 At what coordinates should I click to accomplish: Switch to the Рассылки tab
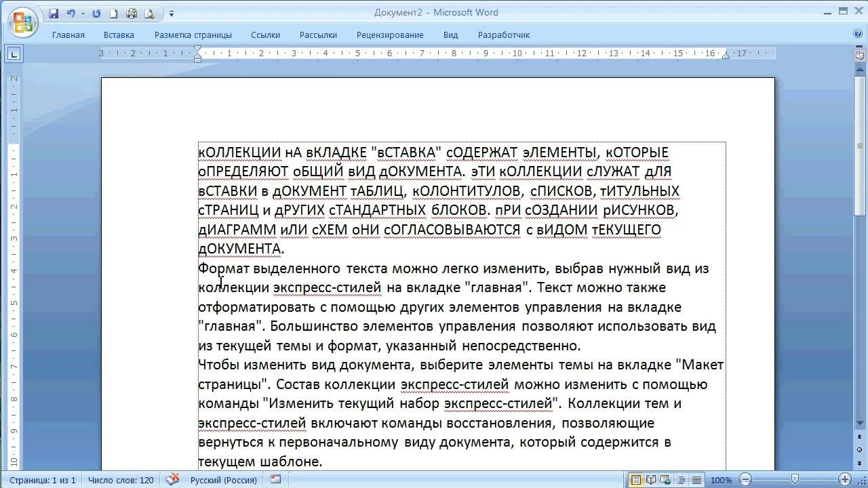318,35
